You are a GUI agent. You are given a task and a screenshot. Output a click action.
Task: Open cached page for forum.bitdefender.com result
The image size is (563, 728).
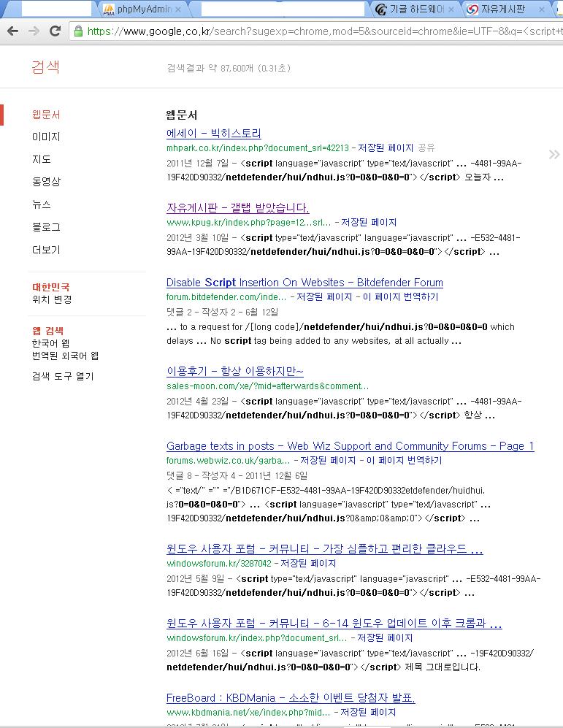point(324,296)
